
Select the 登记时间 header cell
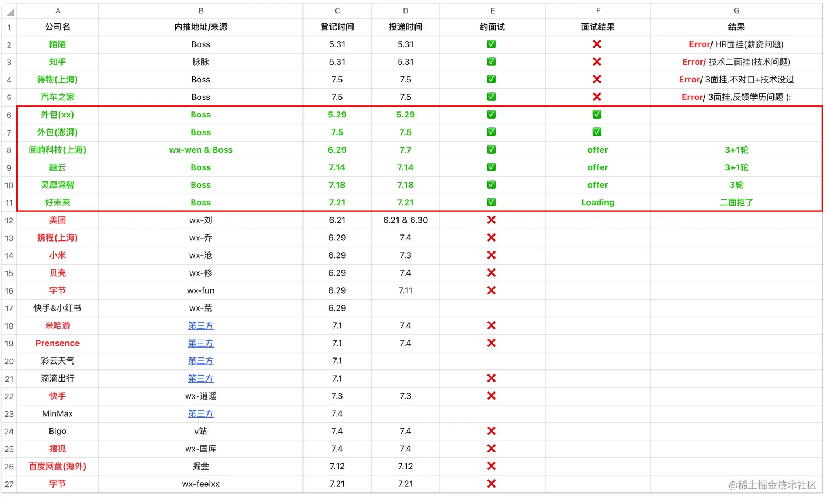[x=337, y=27]
